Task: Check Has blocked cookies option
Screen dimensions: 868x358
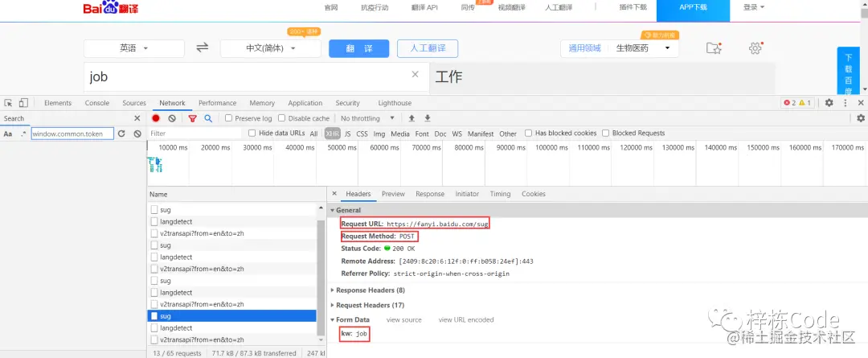Action: coord(529,133)
